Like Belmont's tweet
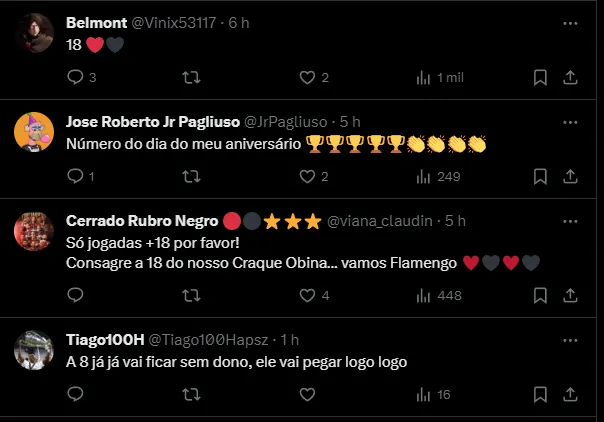Image resolution: width=604 pixels, height=422 pixels. 308,77
